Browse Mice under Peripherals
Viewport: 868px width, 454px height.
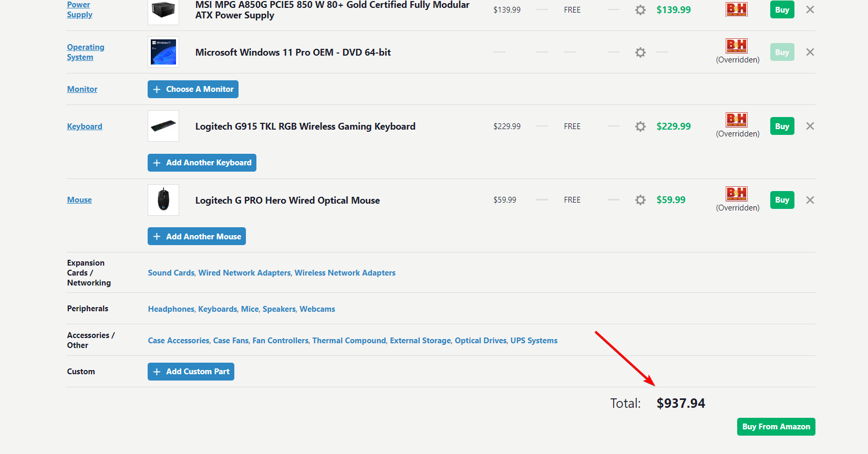pyautogui.click(x=250, y=309)
